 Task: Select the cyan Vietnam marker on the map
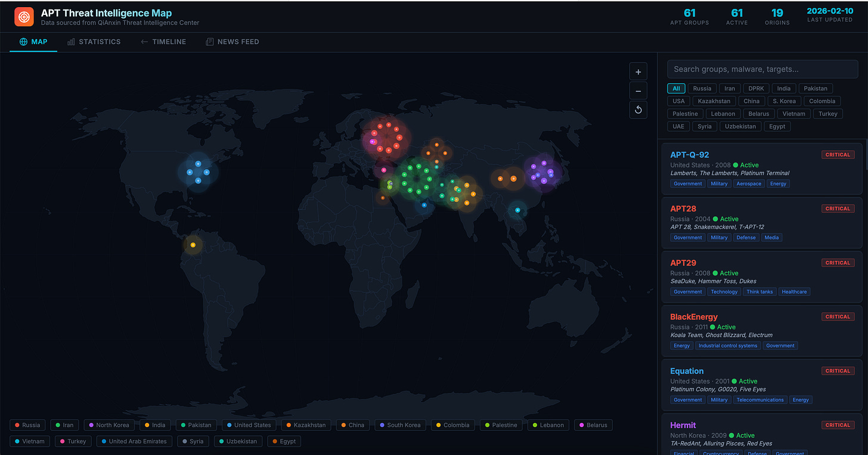517,210
